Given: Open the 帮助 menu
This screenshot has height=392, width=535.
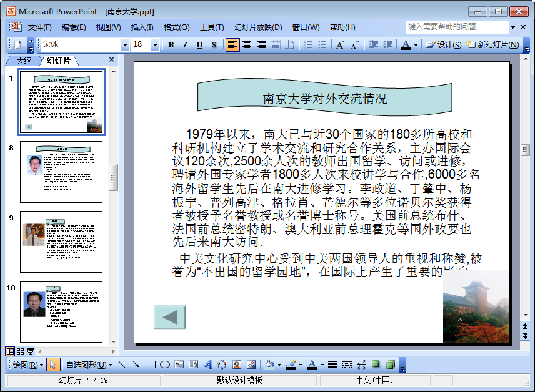Looking at the screenshot, I should click(x=342, y=27).
